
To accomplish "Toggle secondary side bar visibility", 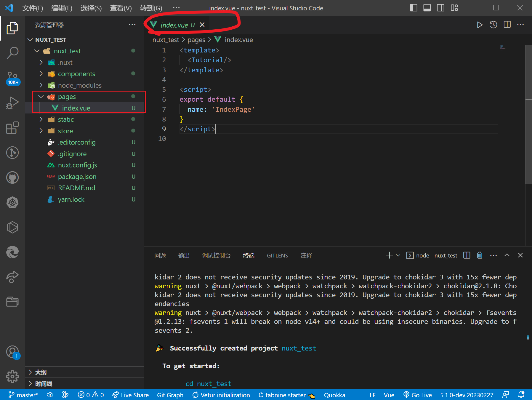I will pyautogui.click(x=441, y=8).
